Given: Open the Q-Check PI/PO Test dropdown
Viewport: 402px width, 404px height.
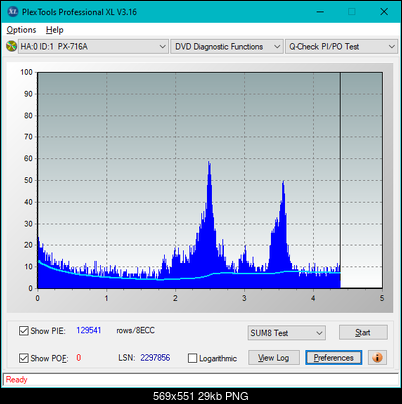Looking at the screenshot, I should [342, 47].
